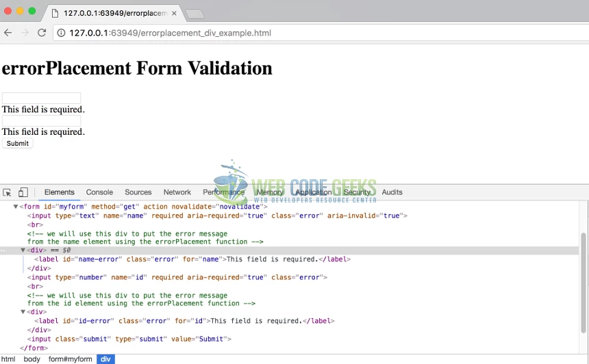Switch to the Console tab
Image resolution: width=589 pixels, height=364 pixels.
99,193
